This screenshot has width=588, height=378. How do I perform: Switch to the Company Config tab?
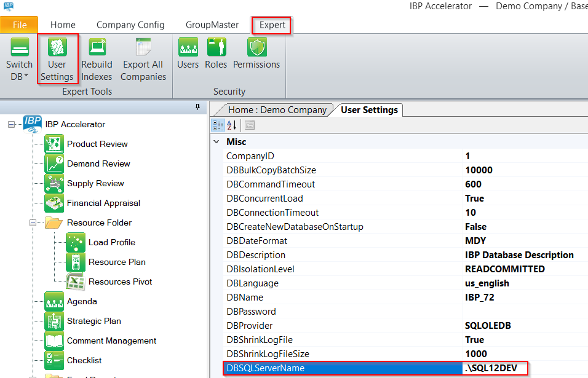pos(130,25)
